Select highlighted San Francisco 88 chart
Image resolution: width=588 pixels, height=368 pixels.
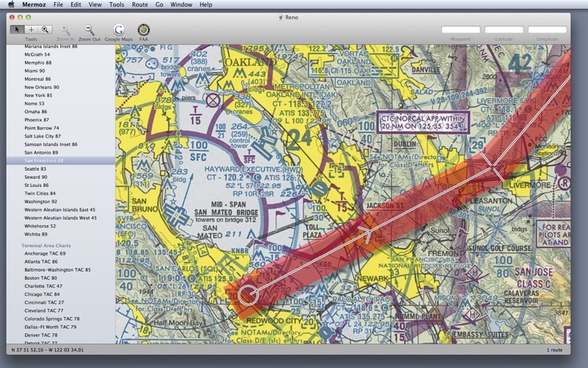pyautogui.click(x=61, y=160)
